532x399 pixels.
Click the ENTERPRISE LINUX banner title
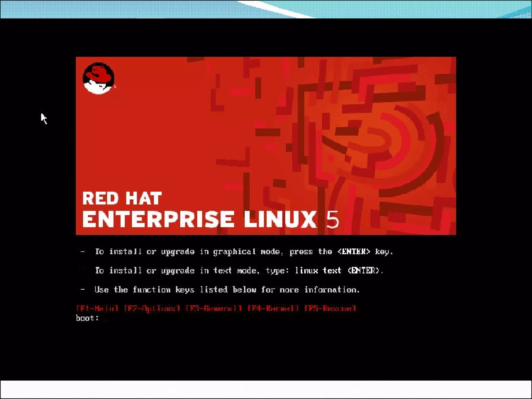tap(199, 220)
